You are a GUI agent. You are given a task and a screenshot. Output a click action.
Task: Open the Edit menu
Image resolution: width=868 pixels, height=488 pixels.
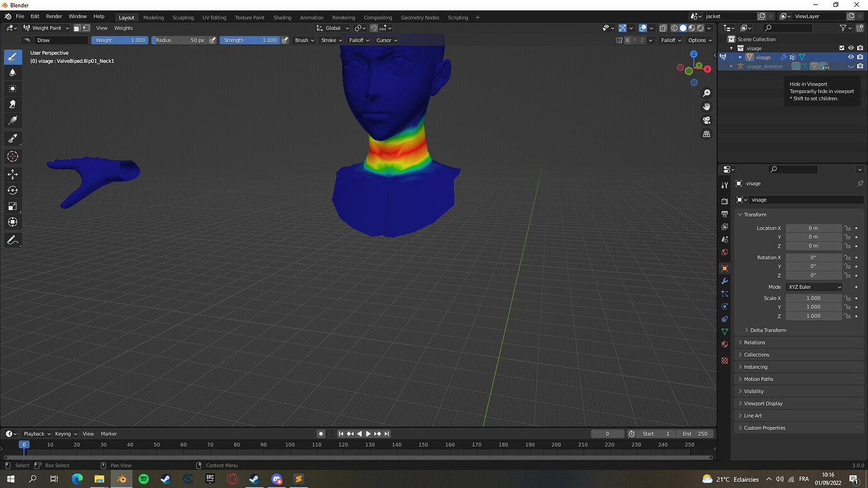tap(35, 16)
